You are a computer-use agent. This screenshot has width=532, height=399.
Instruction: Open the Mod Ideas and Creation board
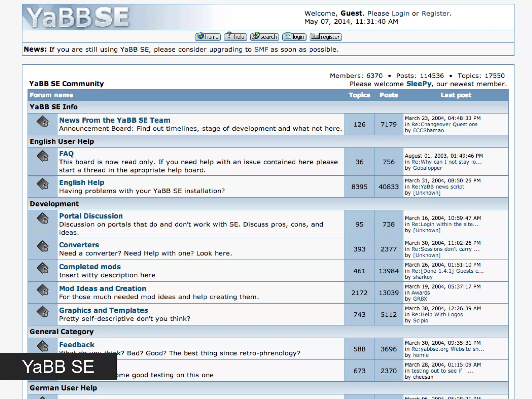coord(103,288)
